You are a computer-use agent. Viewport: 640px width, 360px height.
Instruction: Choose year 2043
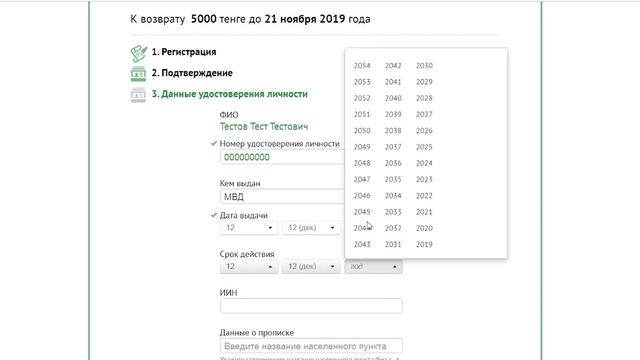(362, 244)
